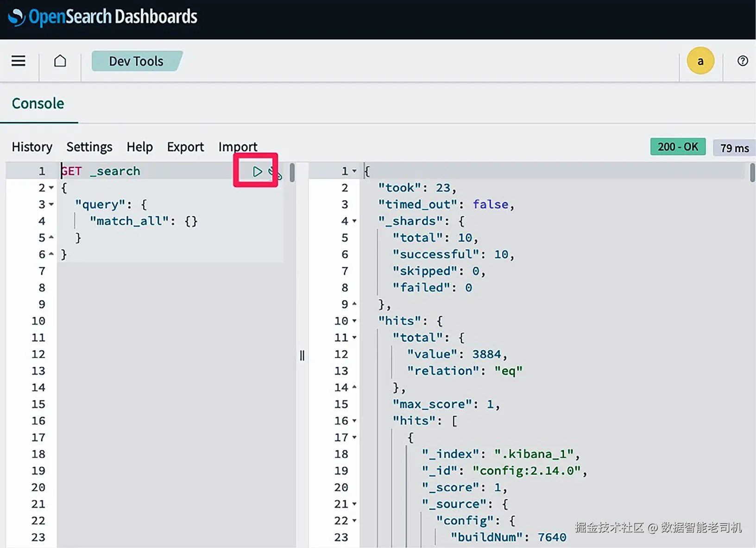Click the "skipped": 0 line
Screen dimensions: 756x548
click(x=439, y=271)
